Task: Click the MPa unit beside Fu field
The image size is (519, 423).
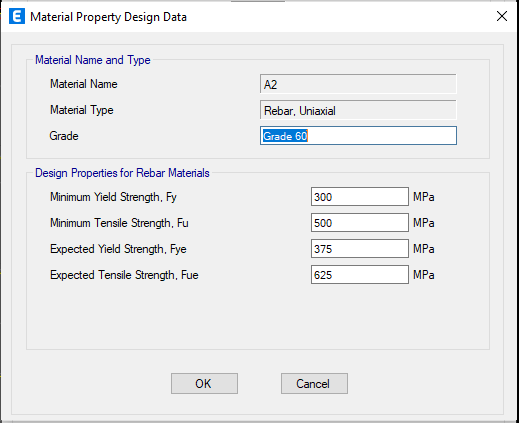Action: (424, 223)
